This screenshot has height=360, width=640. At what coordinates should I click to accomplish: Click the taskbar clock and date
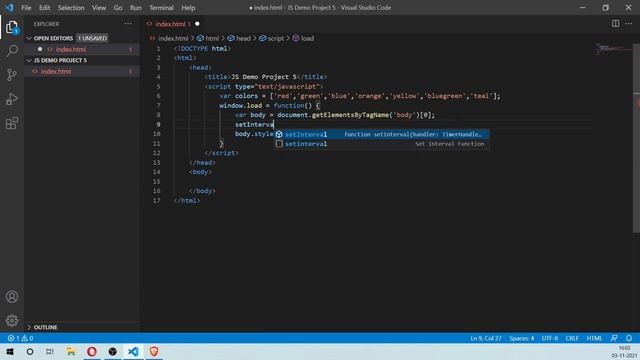(x=624, y=351)
